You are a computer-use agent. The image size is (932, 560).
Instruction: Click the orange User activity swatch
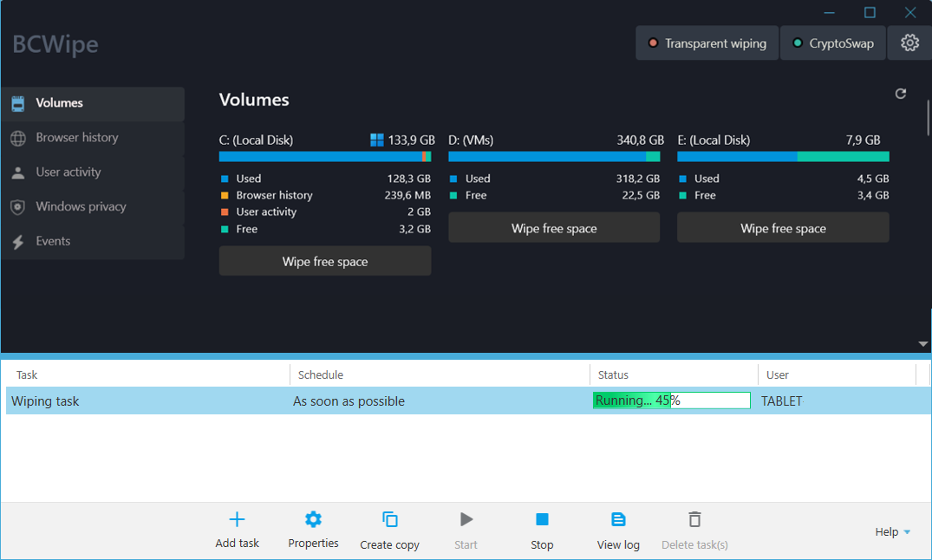click(225, 212)
